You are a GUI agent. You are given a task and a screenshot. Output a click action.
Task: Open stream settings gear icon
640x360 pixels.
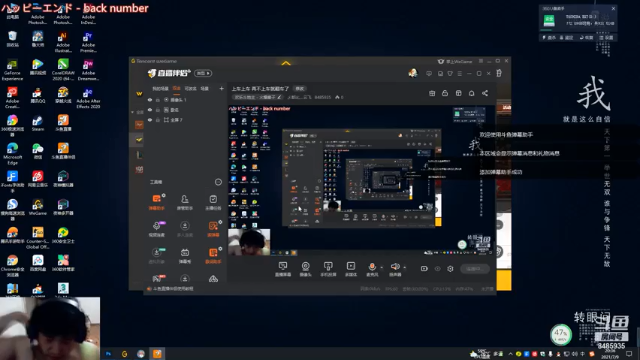pyautogui.click(x=450, y=269)
